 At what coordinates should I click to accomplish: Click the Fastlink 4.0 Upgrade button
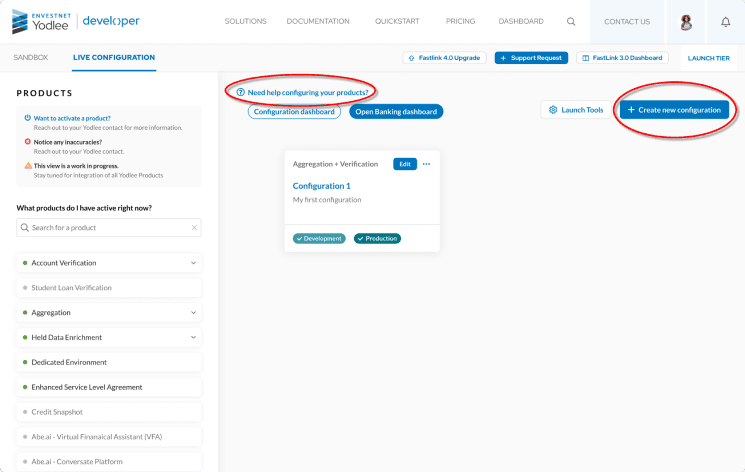tap(444, 58)
